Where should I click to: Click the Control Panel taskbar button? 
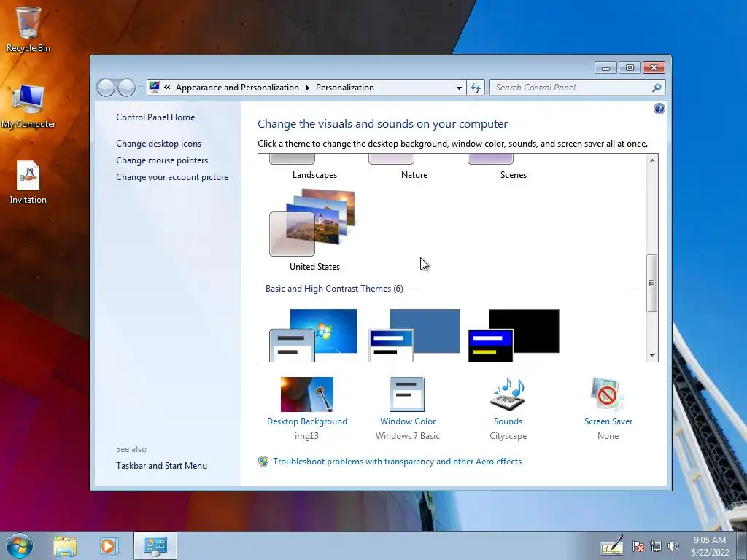pyautogui.click(x=155, y=545)
